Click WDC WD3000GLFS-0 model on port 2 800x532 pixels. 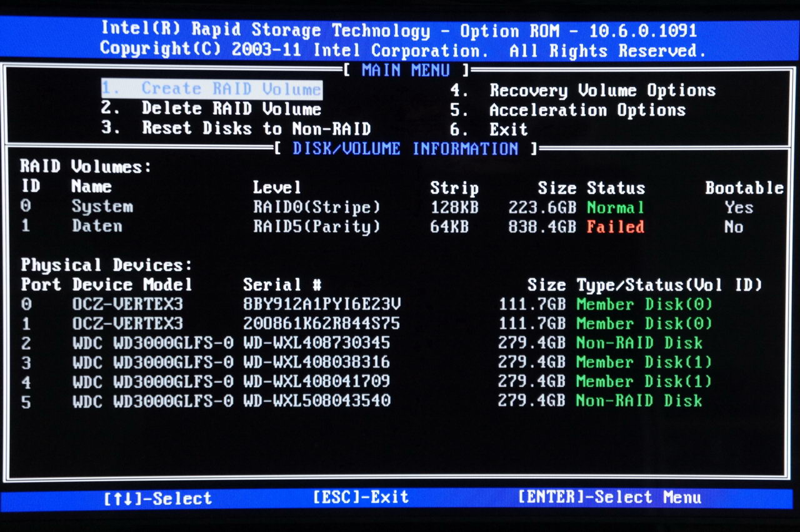point(152,343)
